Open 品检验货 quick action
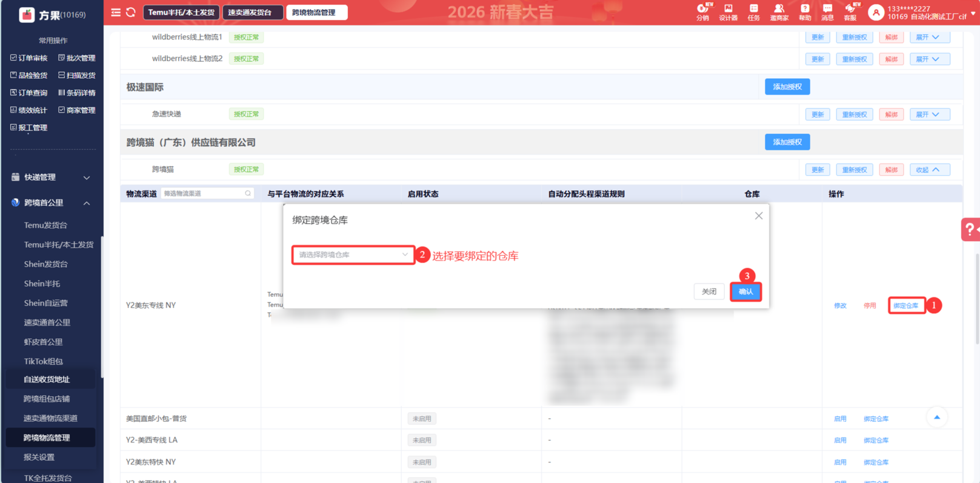 tap(28, 75)
